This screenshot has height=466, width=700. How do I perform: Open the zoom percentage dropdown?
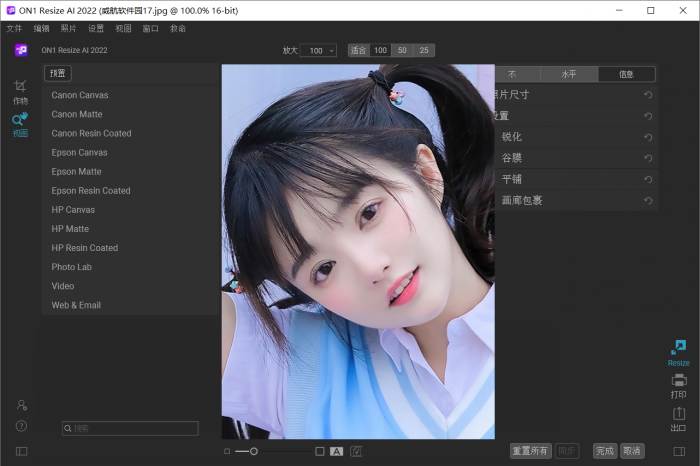coord(319,50)
